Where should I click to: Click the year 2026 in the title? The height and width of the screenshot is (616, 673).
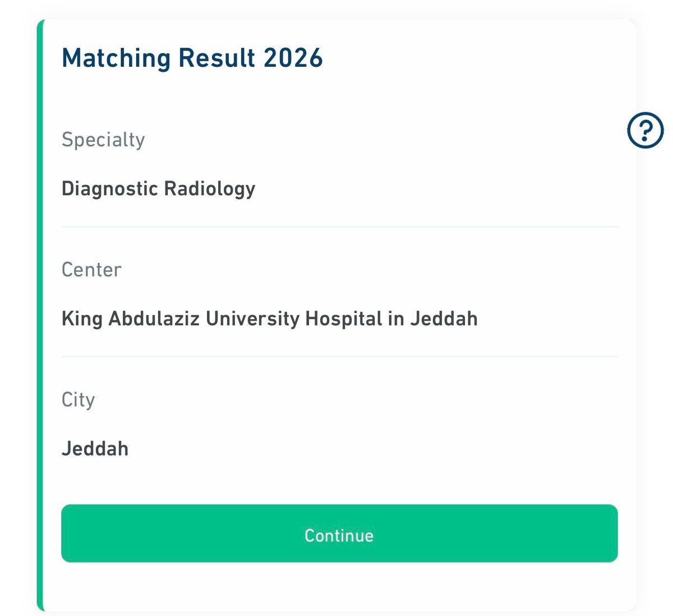click(293, 58)
